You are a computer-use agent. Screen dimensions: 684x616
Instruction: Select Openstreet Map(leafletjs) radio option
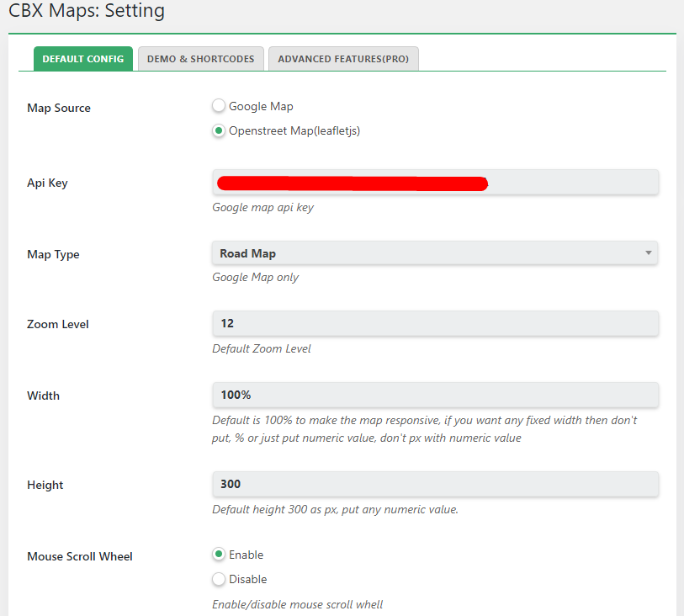pyautogui.click(x=219, y=130)
